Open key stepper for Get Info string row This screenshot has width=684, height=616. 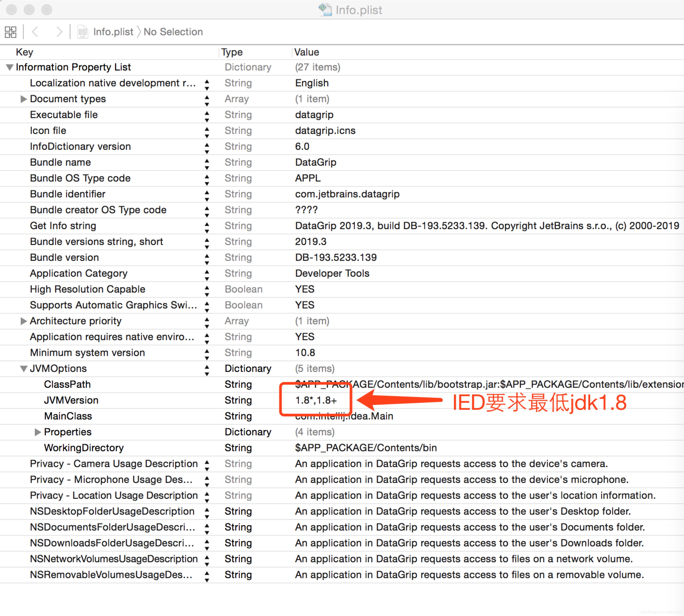click(x=207, y=228)
